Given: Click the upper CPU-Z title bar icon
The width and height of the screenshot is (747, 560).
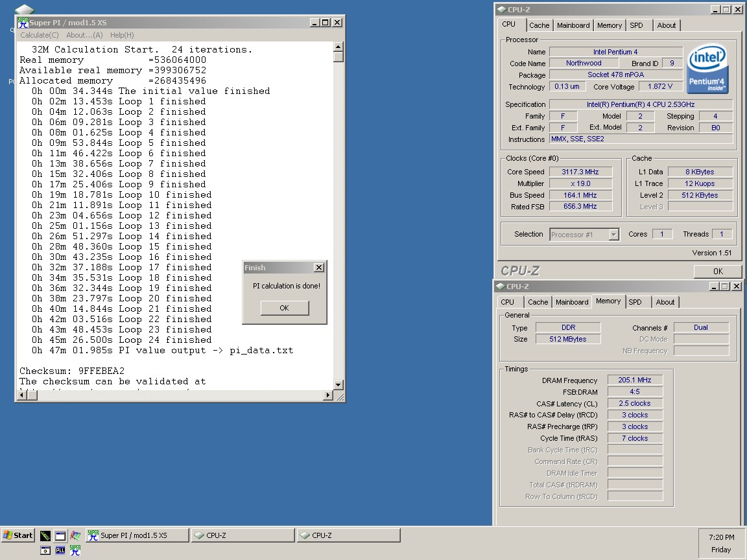Looking at the screenshot, I should 501,10.
